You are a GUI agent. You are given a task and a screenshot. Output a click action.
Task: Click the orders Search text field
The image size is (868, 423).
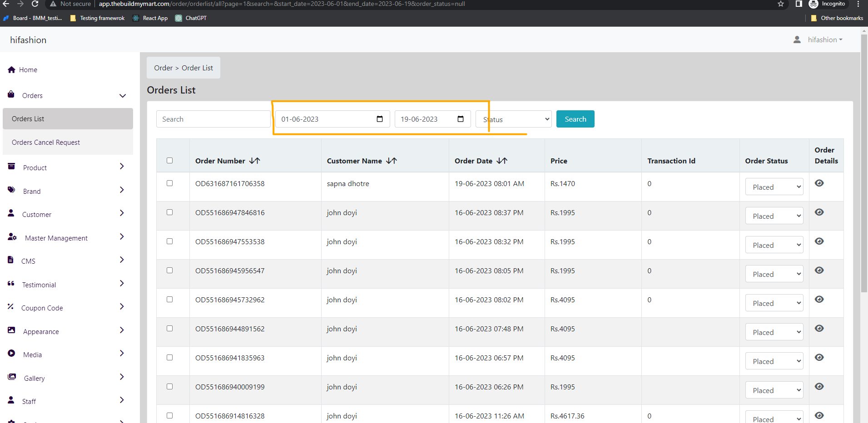pyautogui.click(x=213, y=119)
